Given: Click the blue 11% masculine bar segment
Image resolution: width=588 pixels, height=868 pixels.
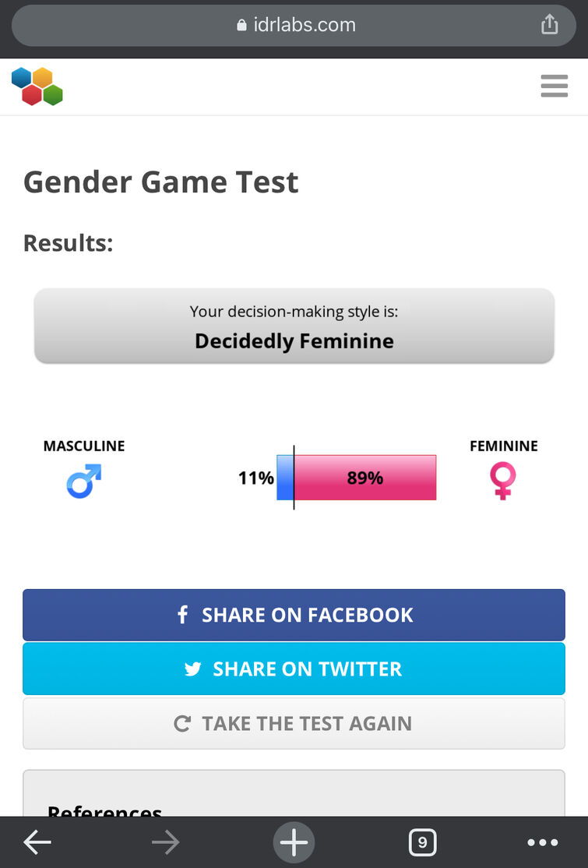Looking at the screenshot, I should (x=285, y=478).
